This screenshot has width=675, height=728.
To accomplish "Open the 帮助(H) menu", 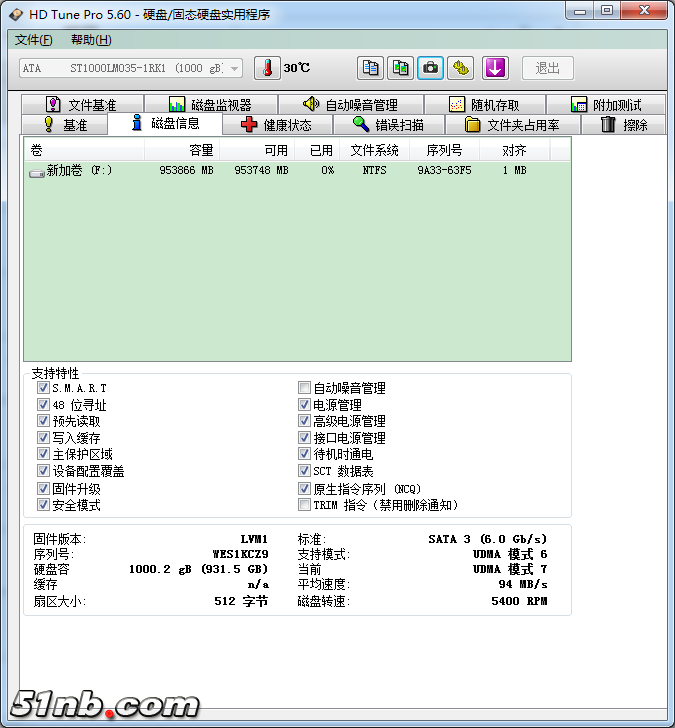I will point(91,40).
